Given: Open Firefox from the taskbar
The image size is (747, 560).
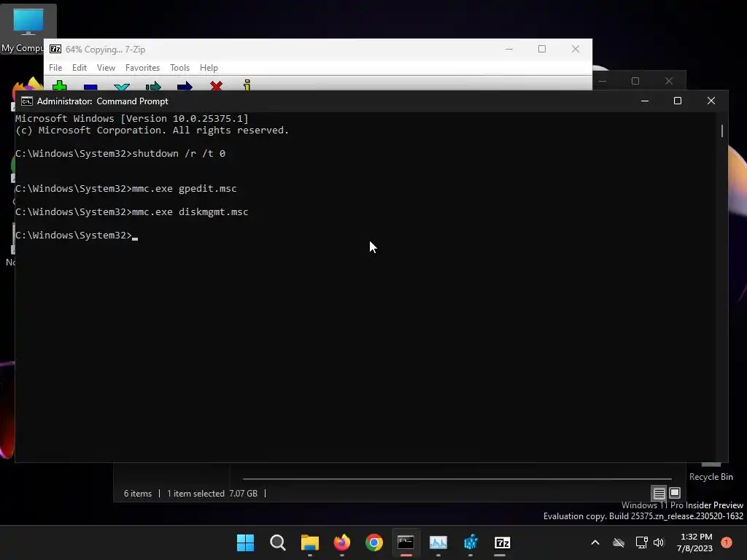Looking at the screenshot, I should coord(342,542).
